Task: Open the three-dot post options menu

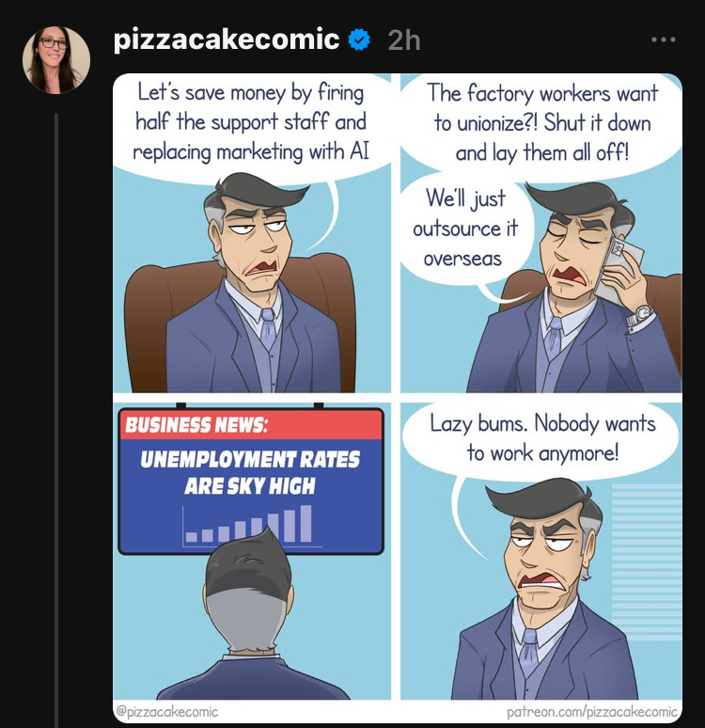Action: click(664, 40)
